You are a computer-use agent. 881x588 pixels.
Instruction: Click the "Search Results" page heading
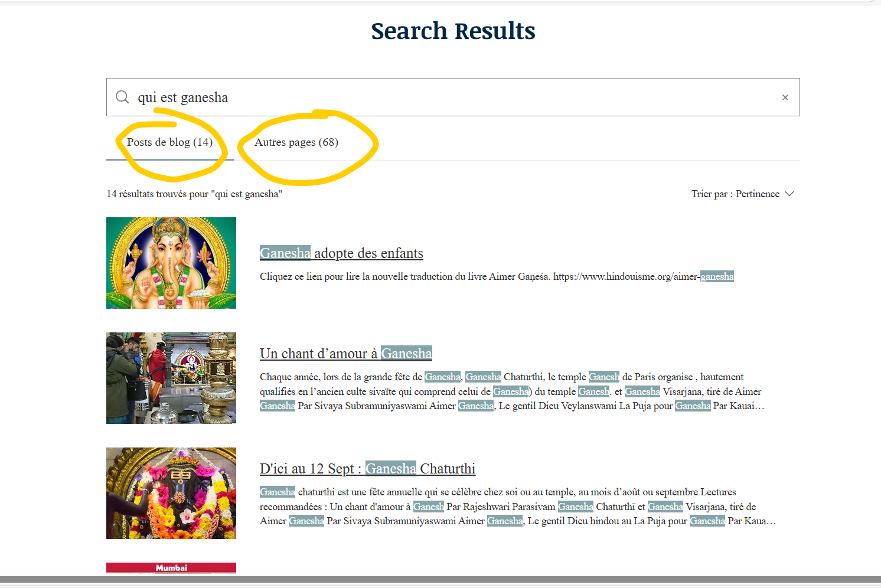pos(453,31)
